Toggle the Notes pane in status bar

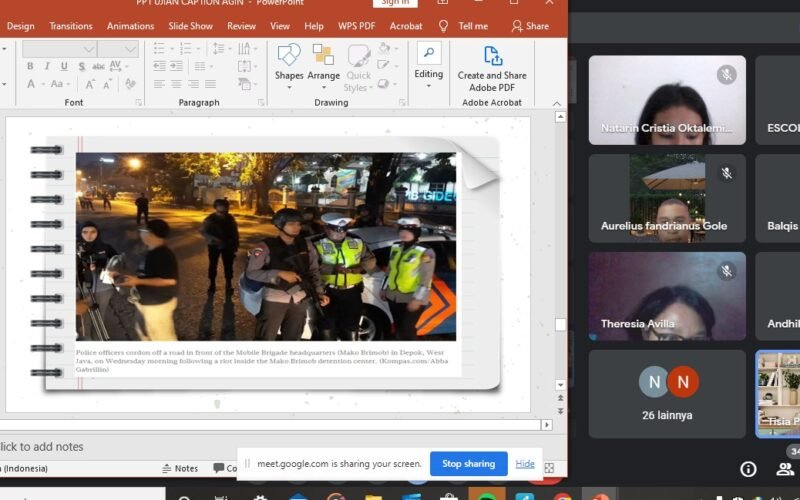[x=180, y=468]
